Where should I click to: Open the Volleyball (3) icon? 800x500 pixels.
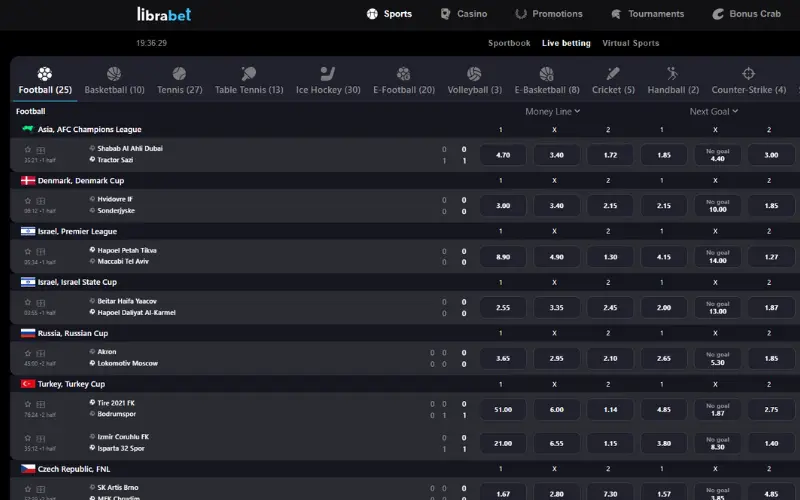474,74
